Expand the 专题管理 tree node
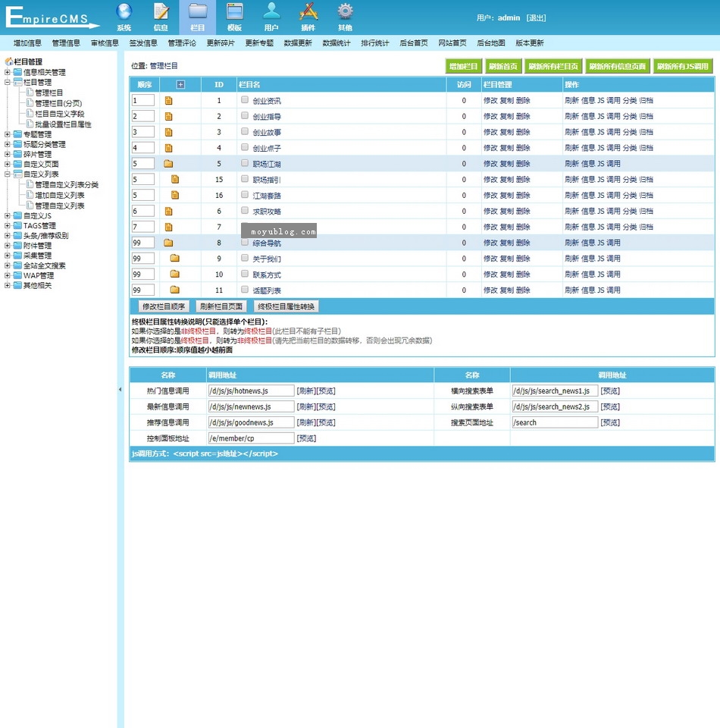720x728 pixels. point(8,134)
